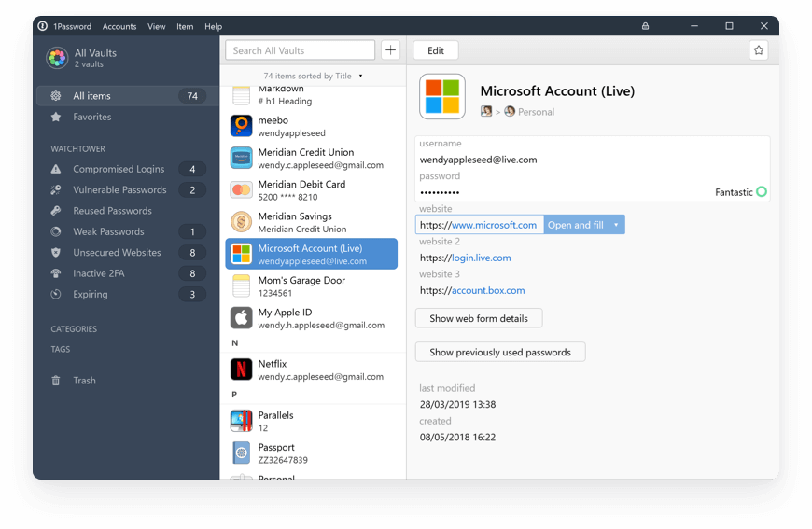Open the account.box.com link
Viewport: 812px width, 529px height.
pos(488,290)
